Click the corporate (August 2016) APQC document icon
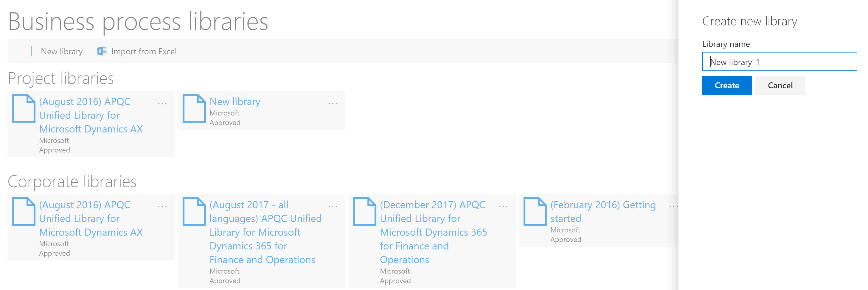 tap(24, 212)
